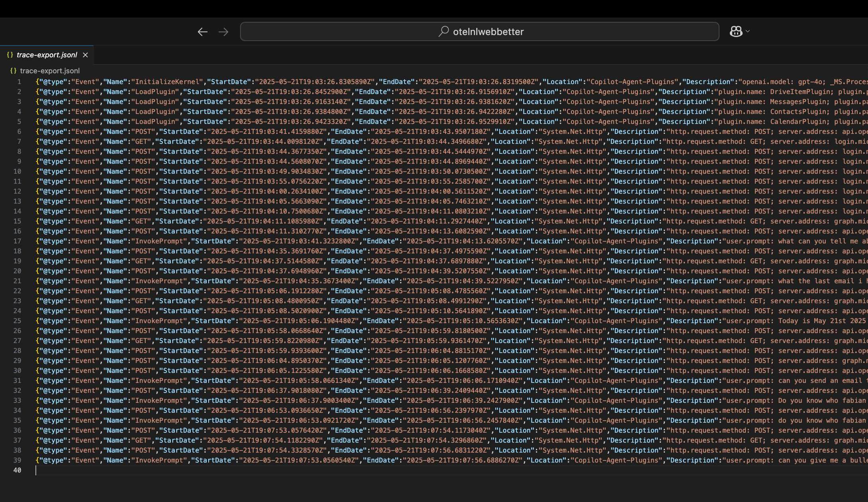Screen dimensions: 868x502
Task: Click "openai.model: gpt-4o" on line 1
Action: (782, 82)
